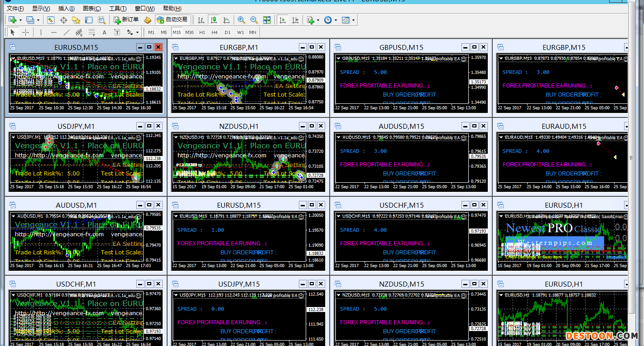Open the 工具(T) menu

[118, 9]
